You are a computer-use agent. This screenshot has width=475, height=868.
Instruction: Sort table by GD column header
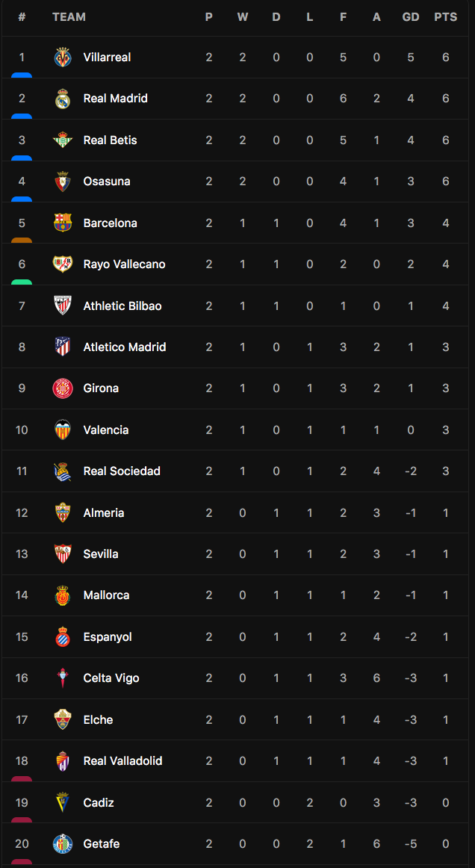pos(411,17)
